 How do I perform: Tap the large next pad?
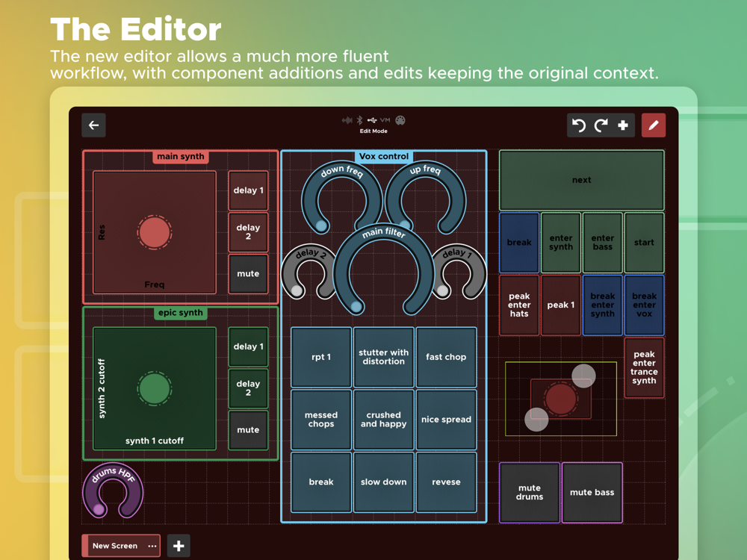coord(582,180)
